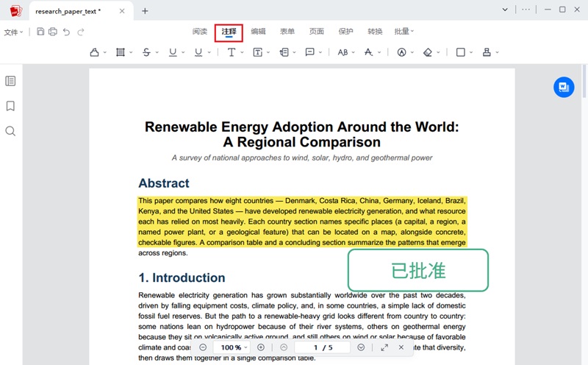
Task: Redo the last action
Action: pyautogui.click(x=80, y=32)
